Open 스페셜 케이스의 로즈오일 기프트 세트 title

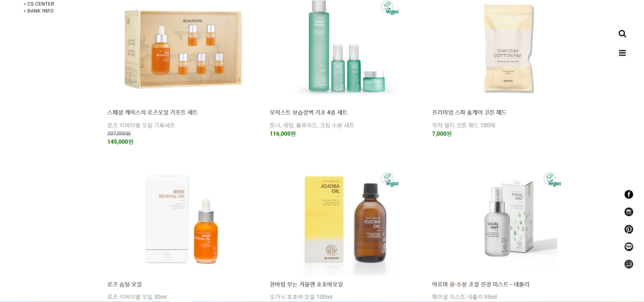coord(153,112)
